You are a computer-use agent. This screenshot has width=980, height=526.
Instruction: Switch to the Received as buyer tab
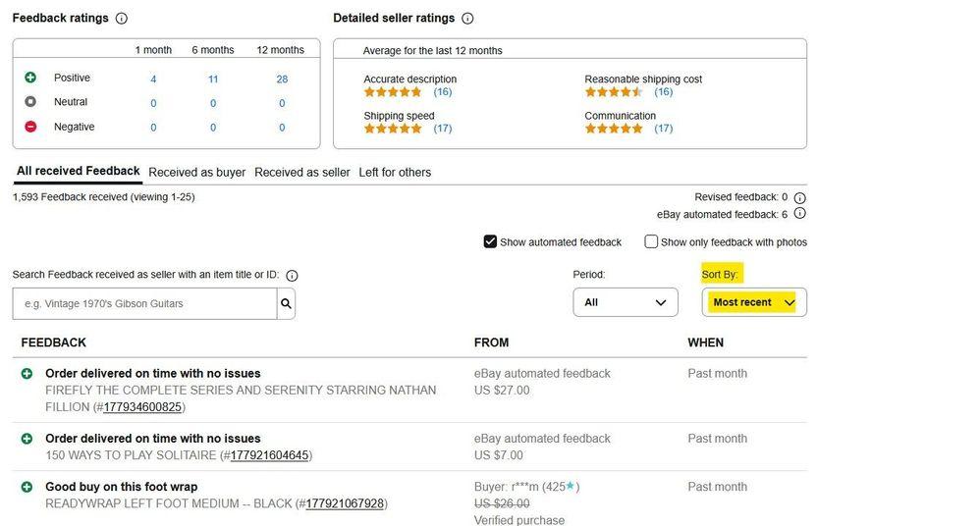click(196, 173)
